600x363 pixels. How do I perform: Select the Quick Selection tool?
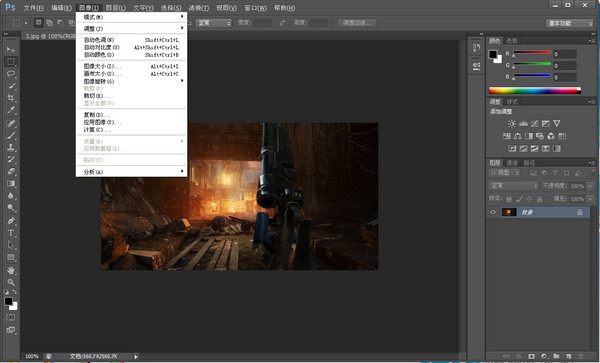11,86
